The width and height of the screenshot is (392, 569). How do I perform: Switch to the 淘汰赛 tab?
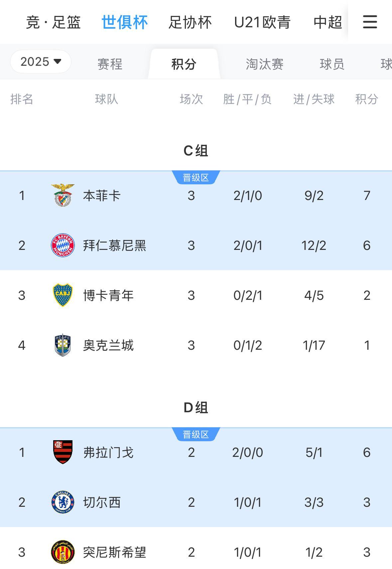tap(265, 64)
